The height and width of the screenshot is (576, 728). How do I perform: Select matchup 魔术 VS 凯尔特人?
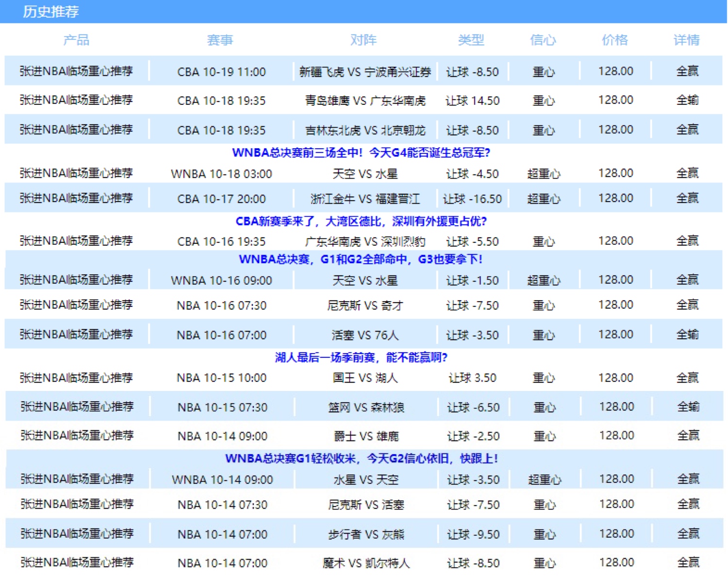pos(366,563)
